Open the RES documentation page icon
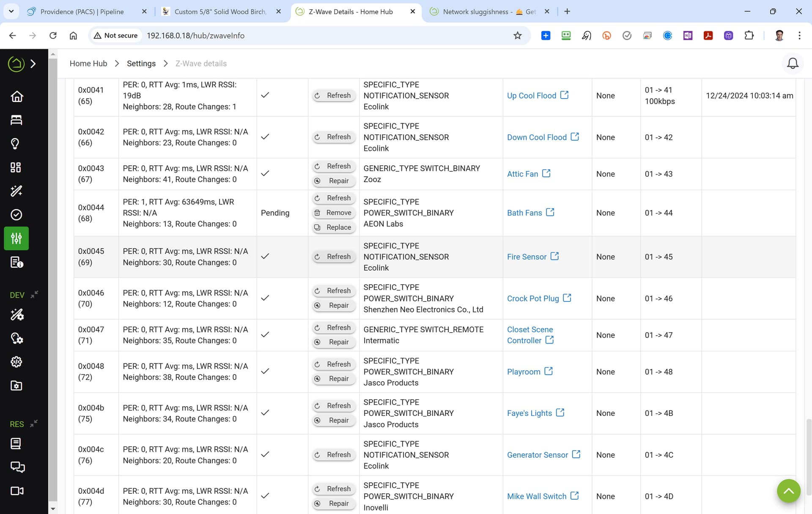 click(16, 443)
